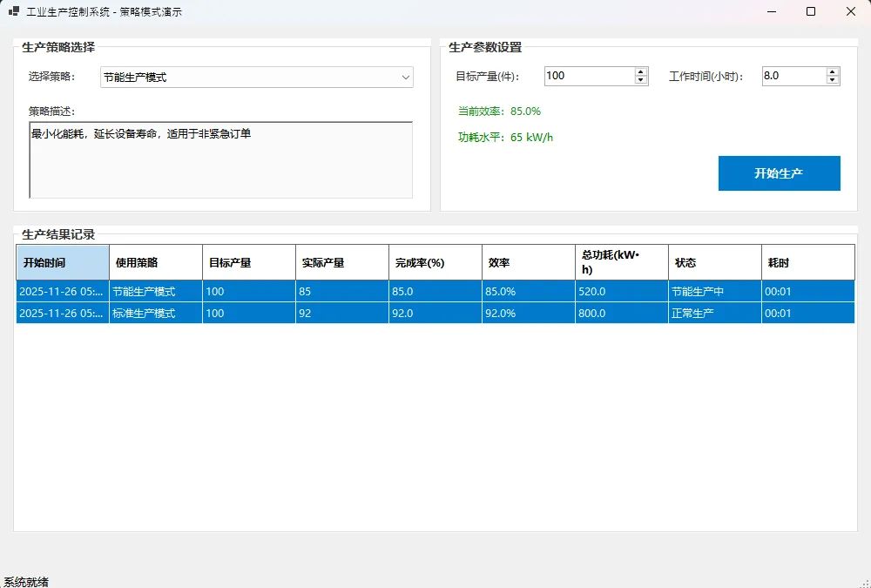Maximize the application window

tap(811, 11)
